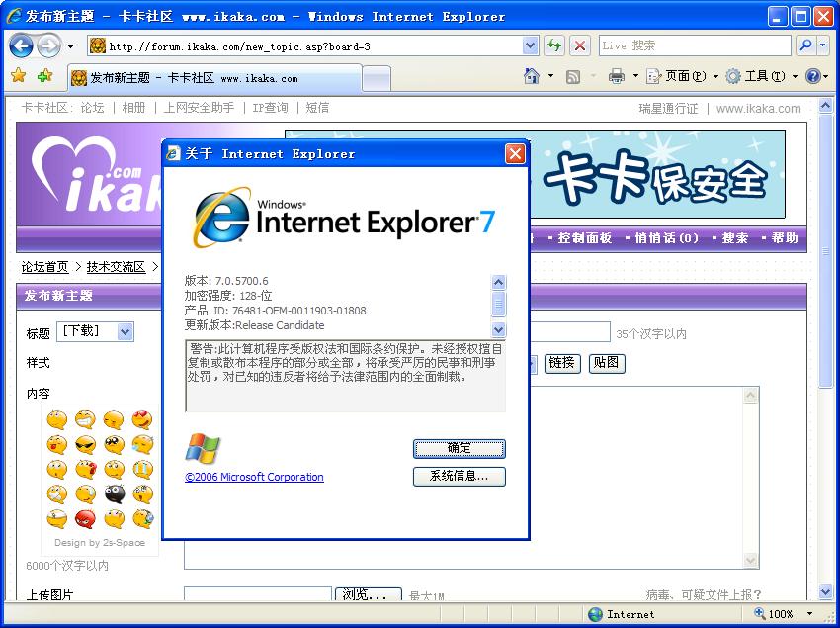Click the 贴图 button in editor
Viewport: 840px width, 628px height.
point(607,363)
